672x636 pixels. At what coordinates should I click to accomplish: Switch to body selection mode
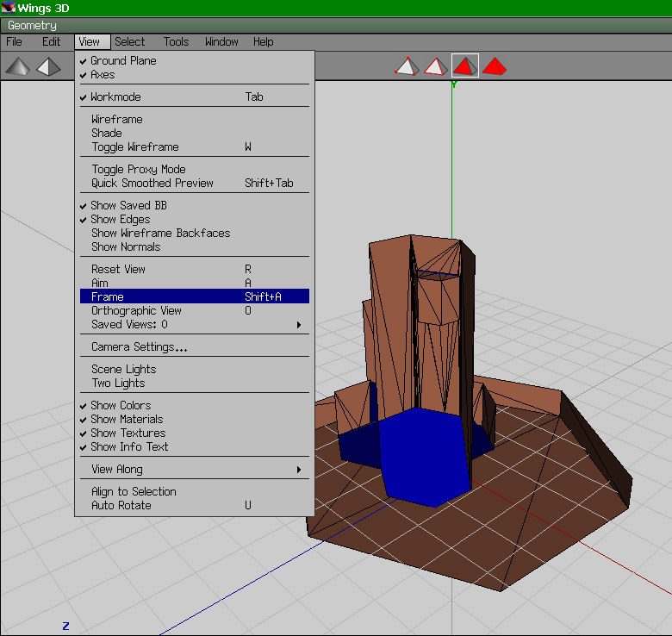(x=495, y=65)
